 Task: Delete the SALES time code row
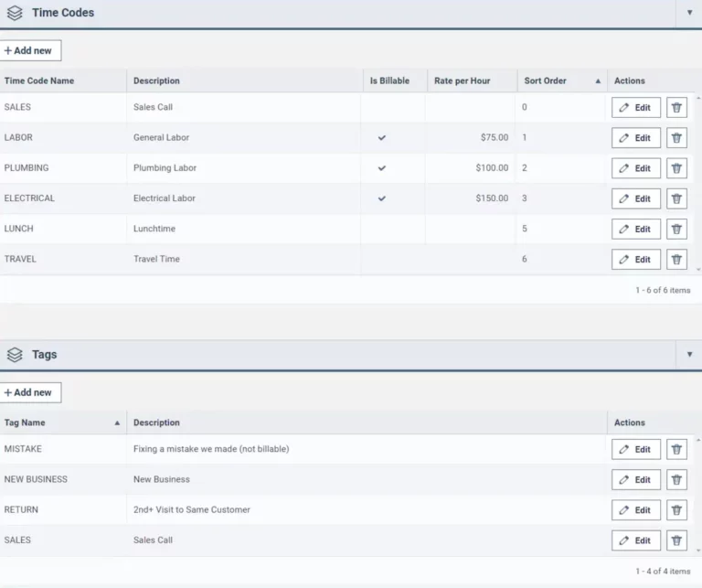pos(676,108)
